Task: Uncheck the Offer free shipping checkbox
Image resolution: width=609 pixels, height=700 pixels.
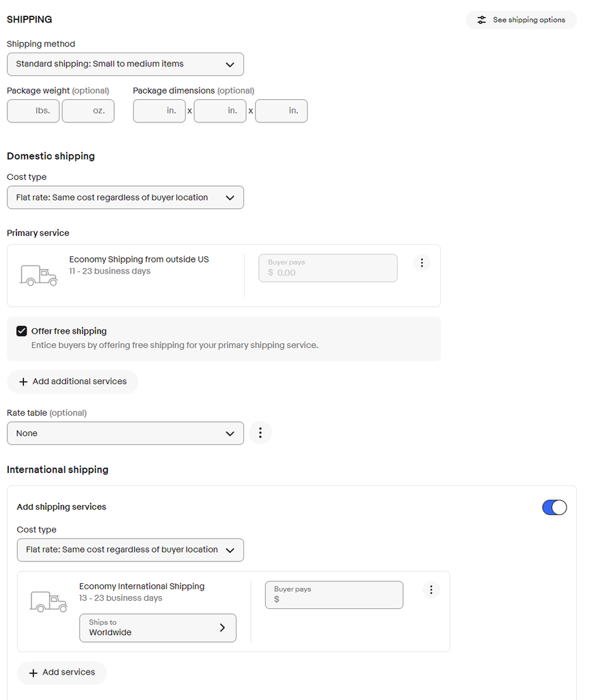Action: click(22, 332)
